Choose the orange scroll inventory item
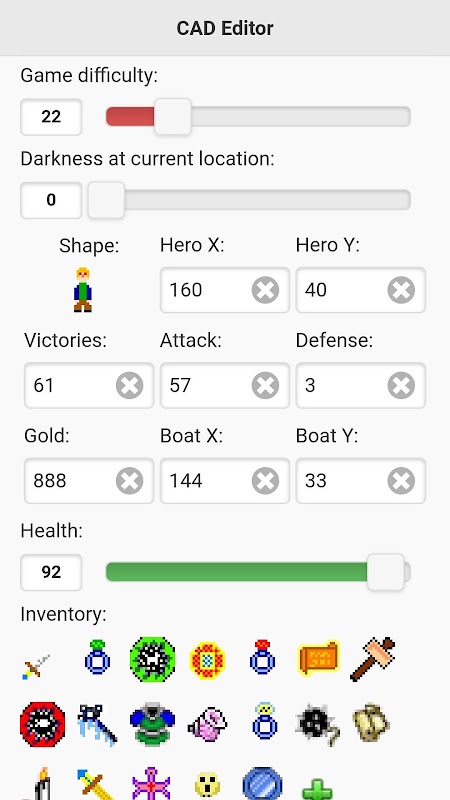The image size is (450, 800). pos(318,659)
